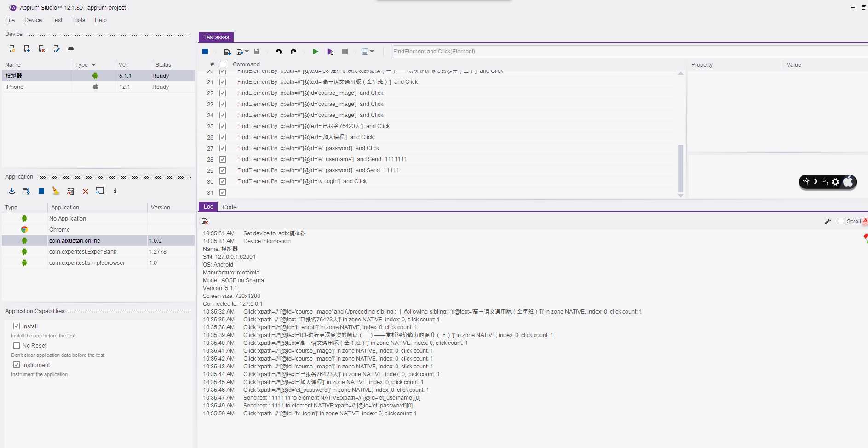Click the wrench log settings icon
The image size is (868, 448).
(828, 221)
